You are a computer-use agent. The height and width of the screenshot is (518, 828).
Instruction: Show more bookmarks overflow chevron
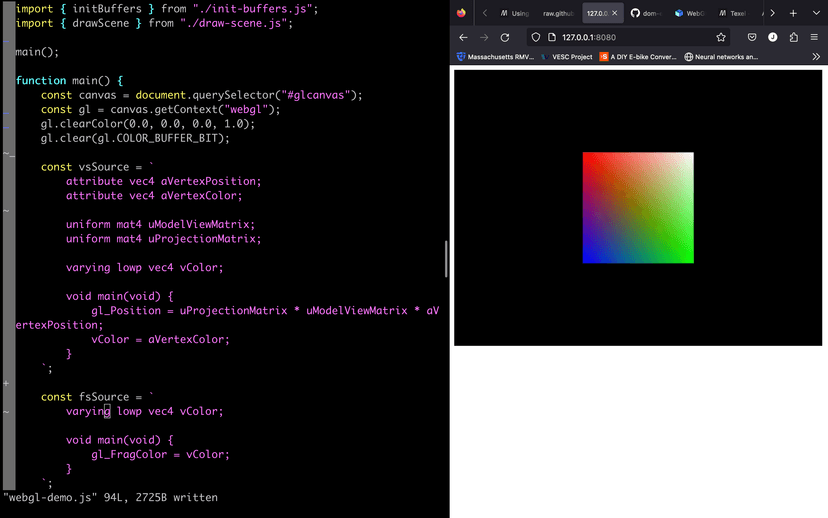coord(816,57)
